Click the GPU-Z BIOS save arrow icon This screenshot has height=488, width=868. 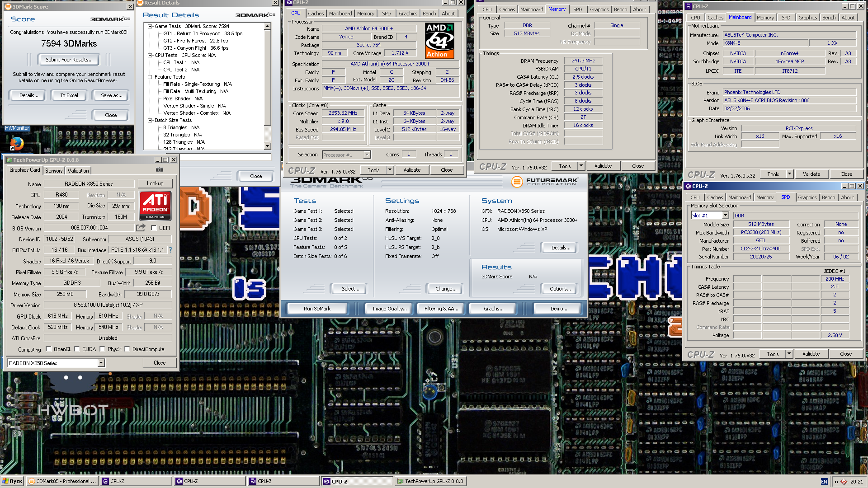click(141, 228)
